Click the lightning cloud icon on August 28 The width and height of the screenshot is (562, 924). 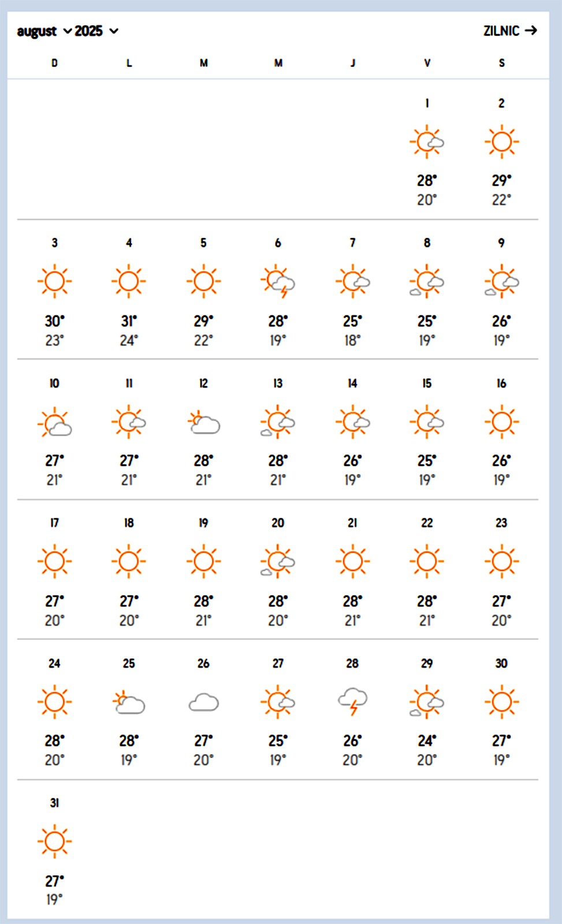pos(352,702)
